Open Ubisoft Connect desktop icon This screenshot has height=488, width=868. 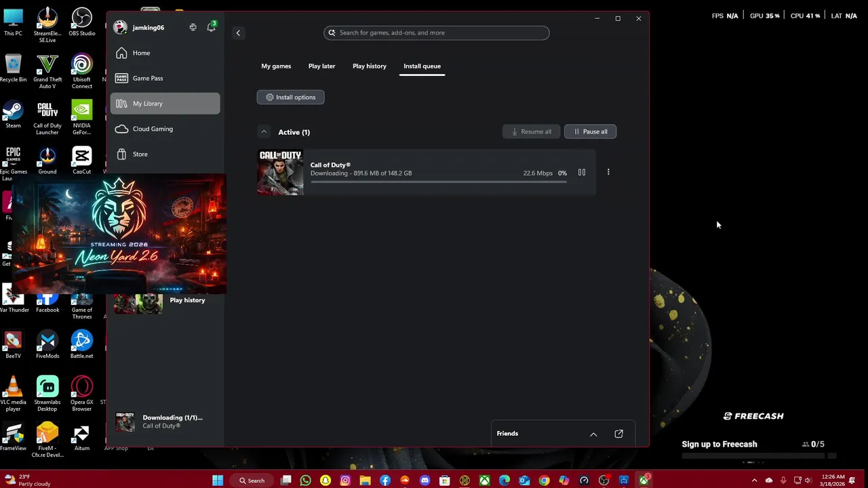(x=82, y=72)
